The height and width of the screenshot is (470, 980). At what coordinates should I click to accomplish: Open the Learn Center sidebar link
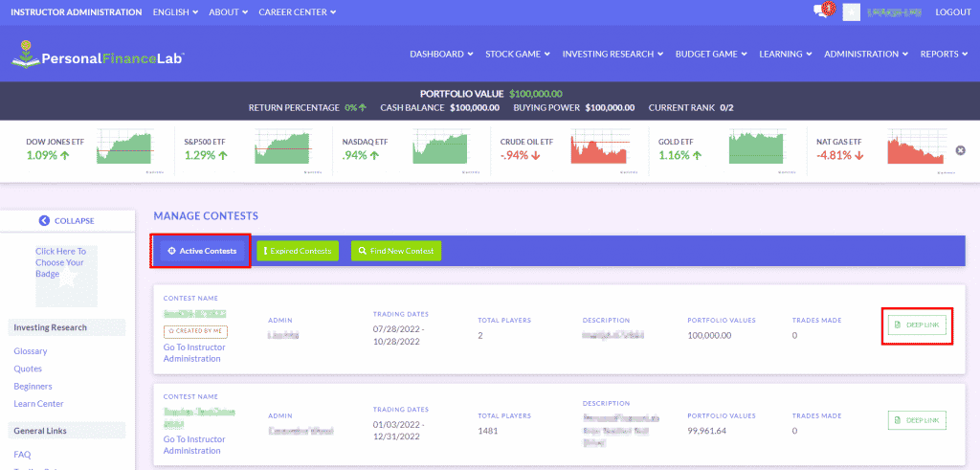tap(38, 404)
